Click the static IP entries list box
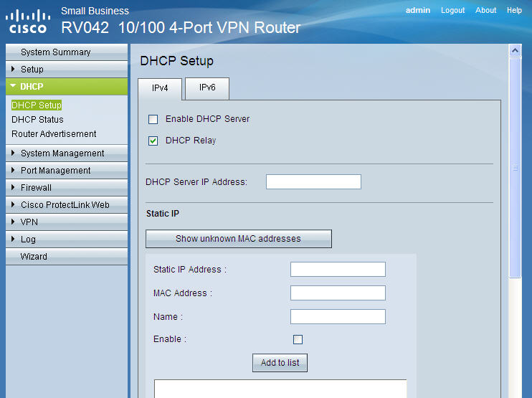The image size is (532, 398). [280, 389]
